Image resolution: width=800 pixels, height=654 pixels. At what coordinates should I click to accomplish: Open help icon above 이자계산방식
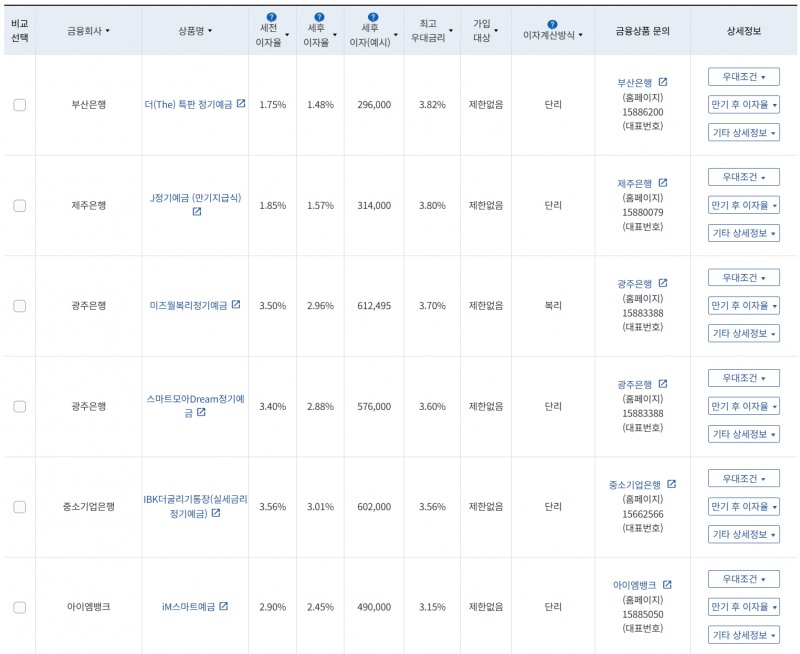click(552, 24)
